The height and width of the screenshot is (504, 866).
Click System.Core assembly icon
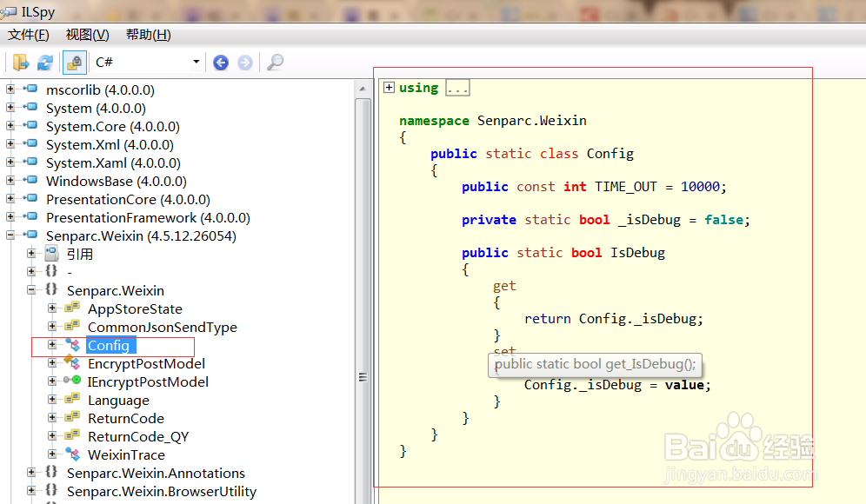30,125
